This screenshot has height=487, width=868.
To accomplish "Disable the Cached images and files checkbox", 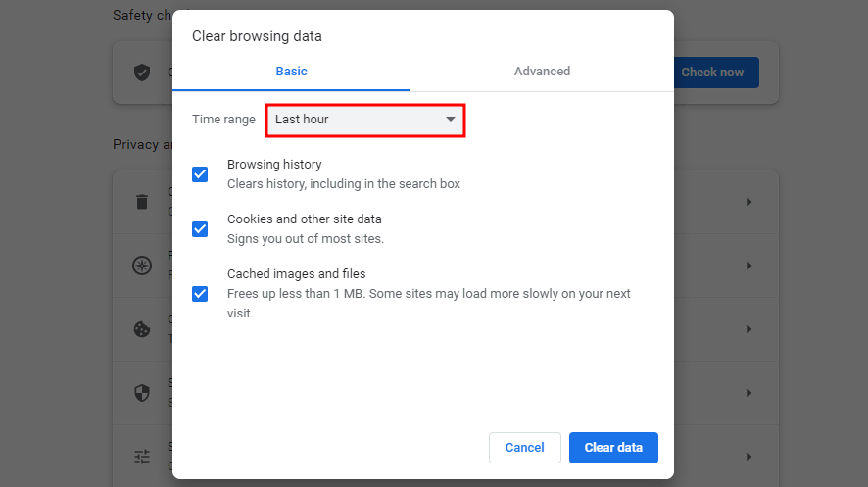I will pos(200,293).
